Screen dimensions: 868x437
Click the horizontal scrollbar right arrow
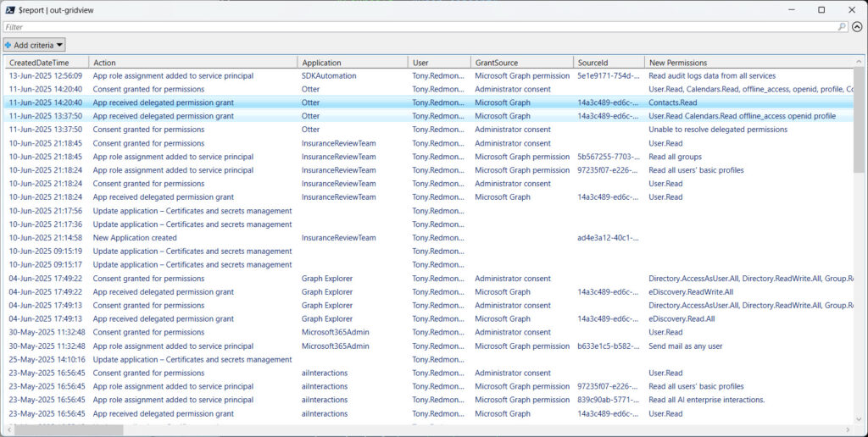pyautogui.click(x=848, y=430)
